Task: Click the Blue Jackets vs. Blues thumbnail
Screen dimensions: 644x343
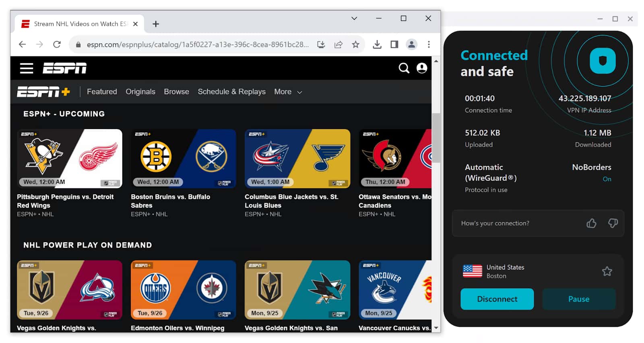Action: 297,158
